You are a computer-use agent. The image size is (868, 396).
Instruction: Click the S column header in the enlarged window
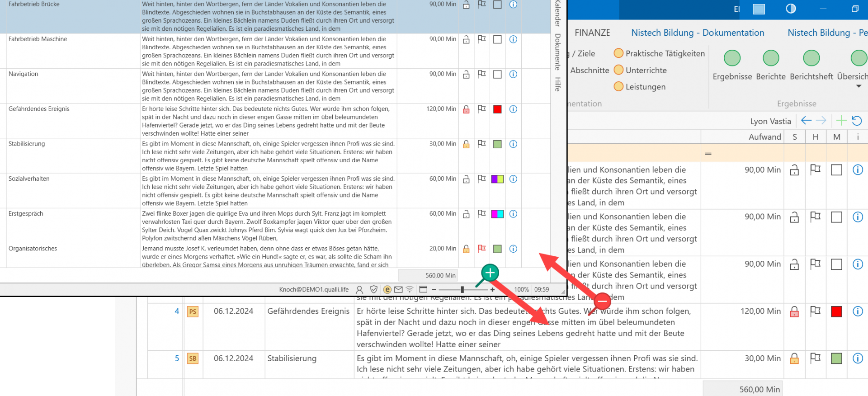pos(795,137)
